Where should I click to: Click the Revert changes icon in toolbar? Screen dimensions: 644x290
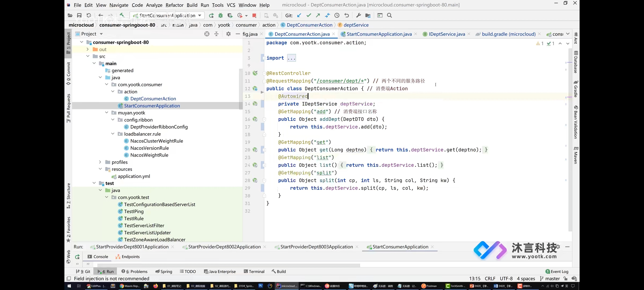[346, 15]
